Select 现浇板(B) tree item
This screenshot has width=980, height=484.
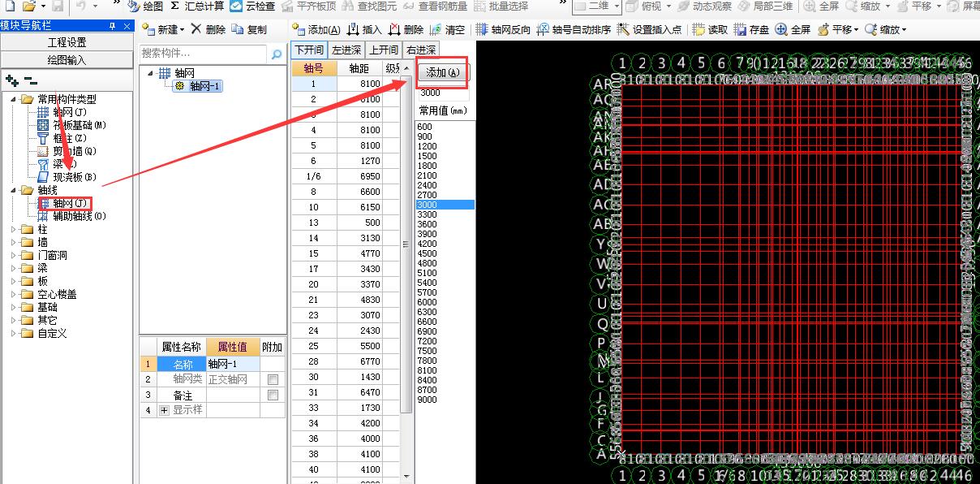click(x=75, y=177)
